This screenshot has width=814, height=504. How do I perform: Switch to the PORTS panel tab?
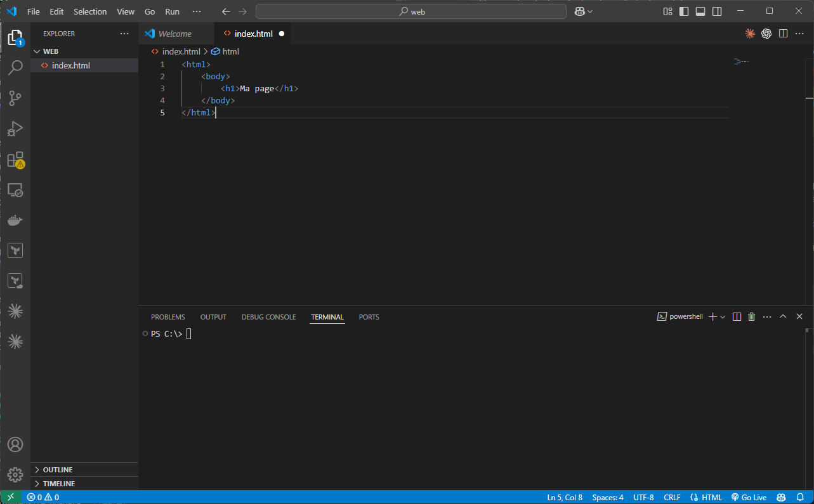pos(369,317)
